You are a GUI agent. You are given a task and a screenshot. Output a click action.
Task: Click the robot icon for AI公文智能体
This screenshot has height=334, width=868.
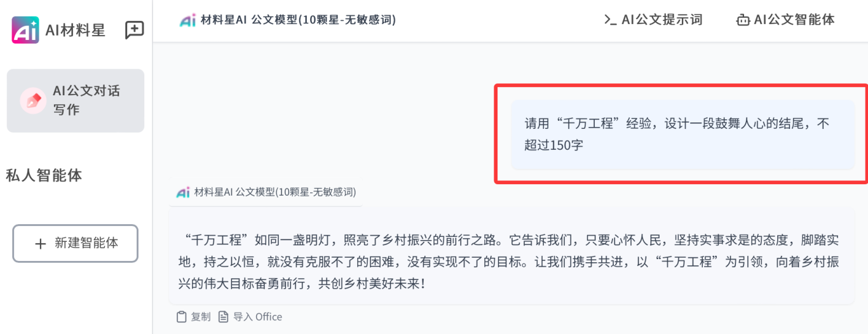(x=743, y=20)
